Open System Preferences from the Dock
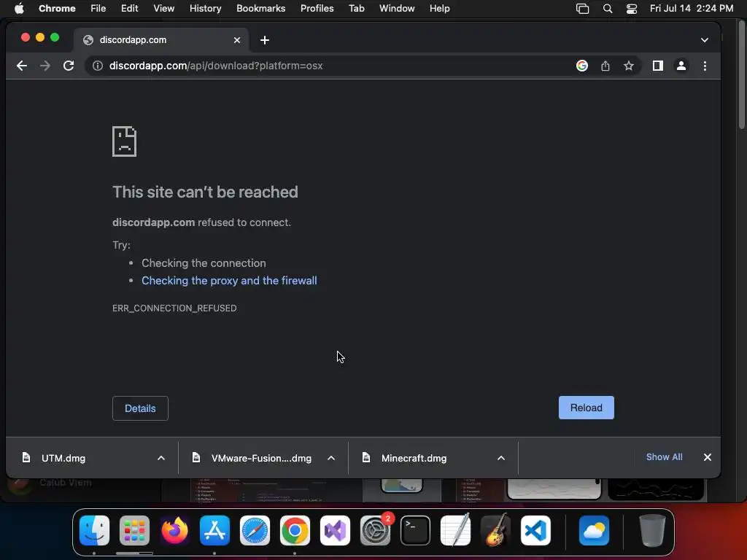 pos(375,531)
